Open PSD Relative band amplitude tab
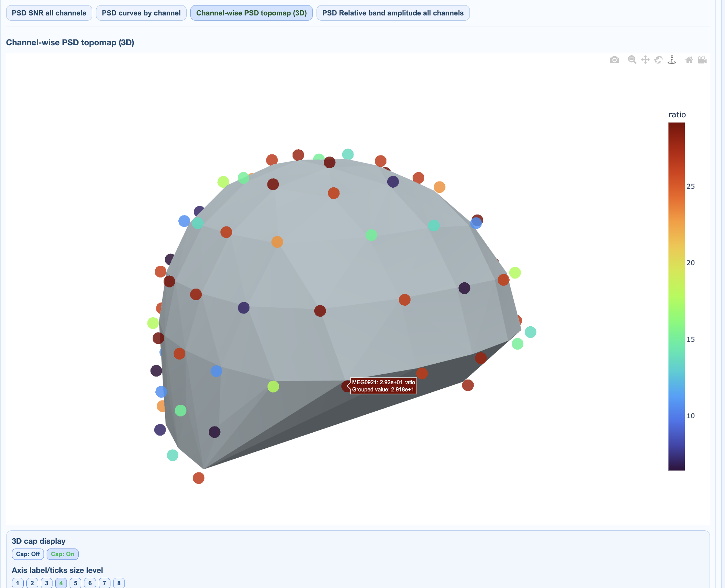725x588 pixels. tap(393, 13)
